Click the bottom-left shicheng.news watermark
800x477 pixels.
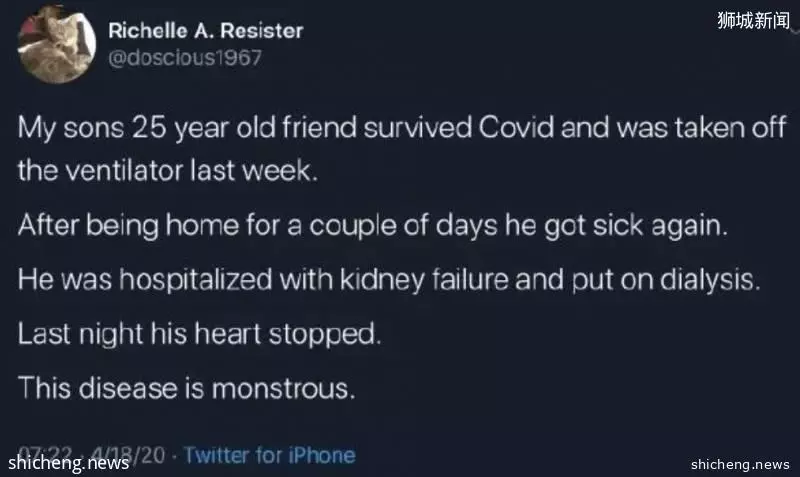click(69, 463)
